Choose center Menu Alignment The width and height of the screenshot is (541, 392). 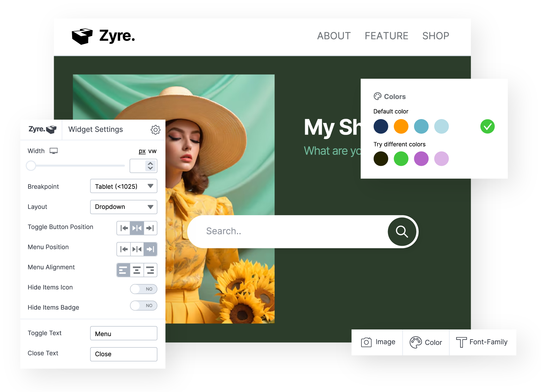137,270
